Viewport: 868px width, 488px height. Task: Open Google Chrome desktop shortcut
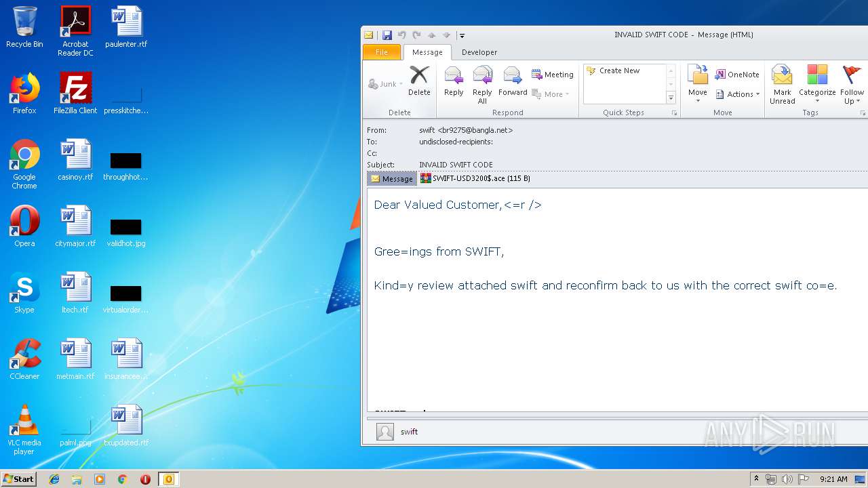tap(24, 164)
